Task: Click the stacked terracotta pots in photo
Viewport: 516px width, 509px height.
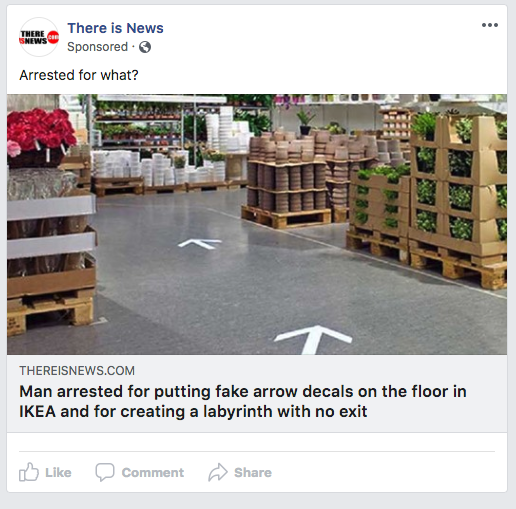Action: pos(287,172)
